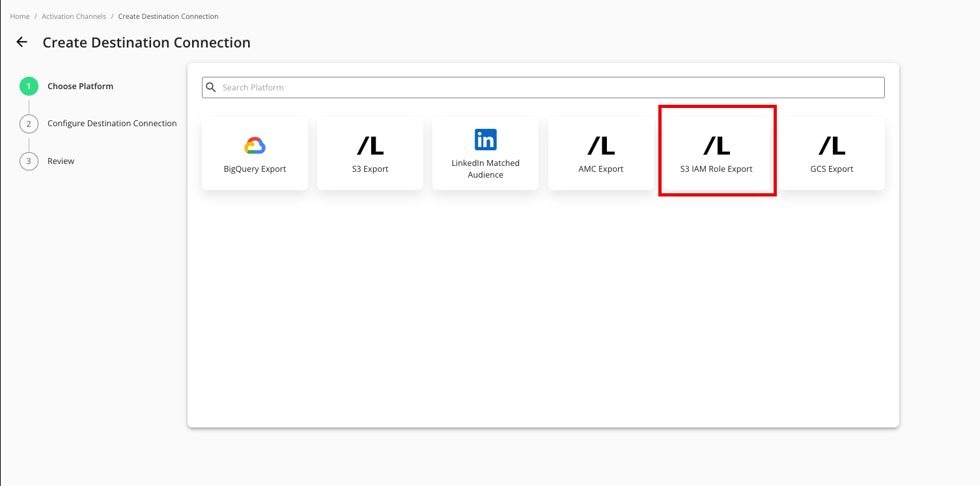Click the /L logo on AMC Export card

tap(600, 146)
